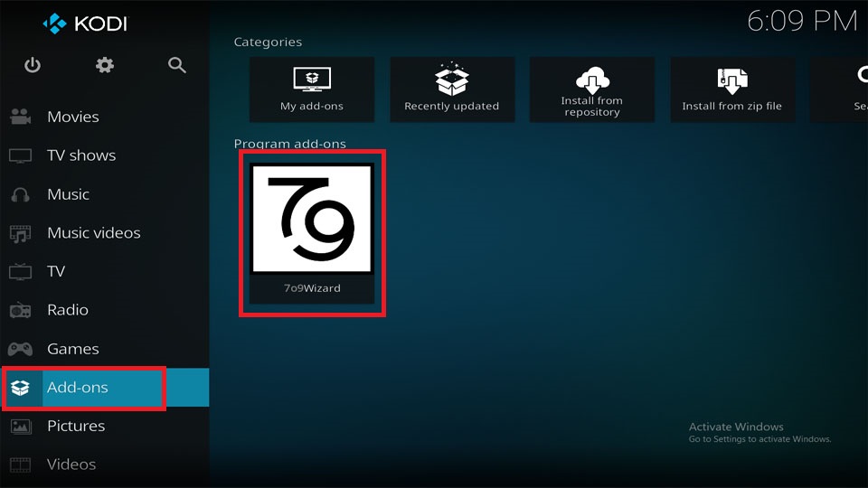This screenshot has width=868, height=488.
Task: Click the Games controller icon
Action: click(x=21, y=349)
